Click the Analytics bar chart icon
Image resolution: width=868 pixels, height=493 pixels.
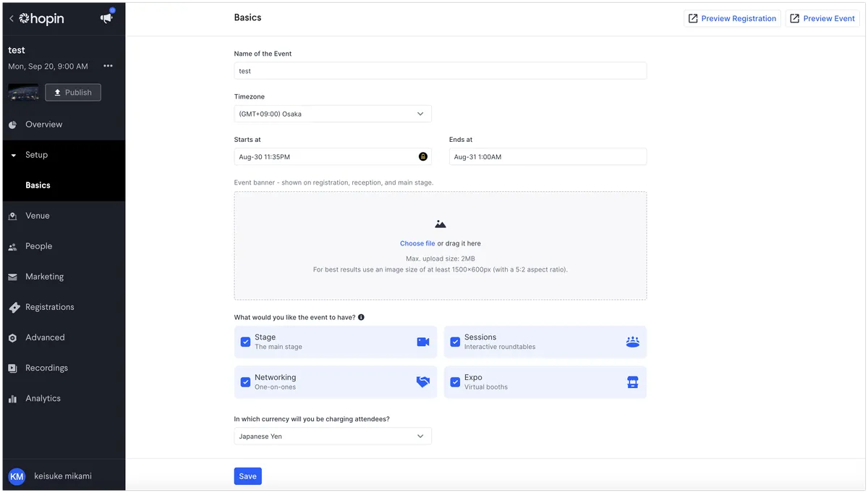12,399
